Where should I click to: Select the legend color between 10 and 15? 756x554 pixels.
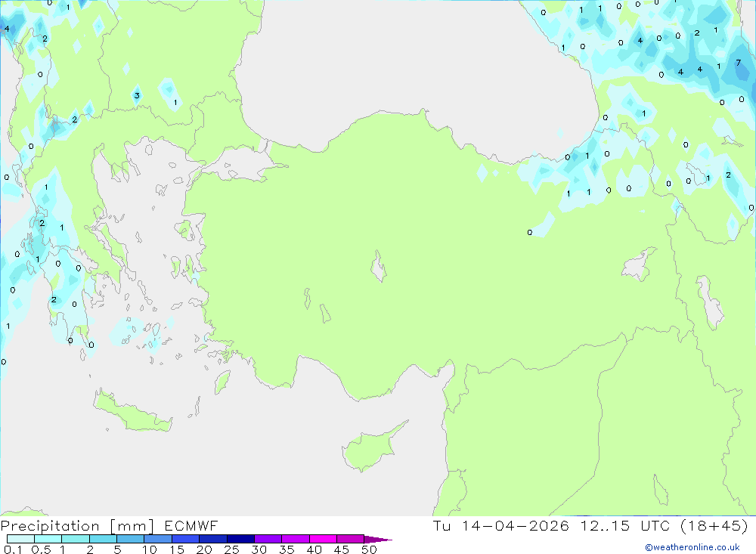pyautogui.click(x=158, y=539)
